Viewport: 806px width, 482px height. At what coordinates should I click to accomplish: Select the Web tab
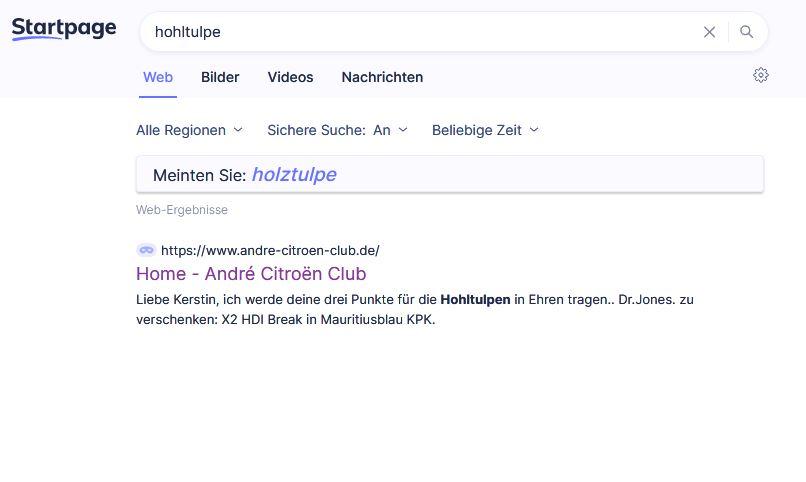click(x=158, y=78)
